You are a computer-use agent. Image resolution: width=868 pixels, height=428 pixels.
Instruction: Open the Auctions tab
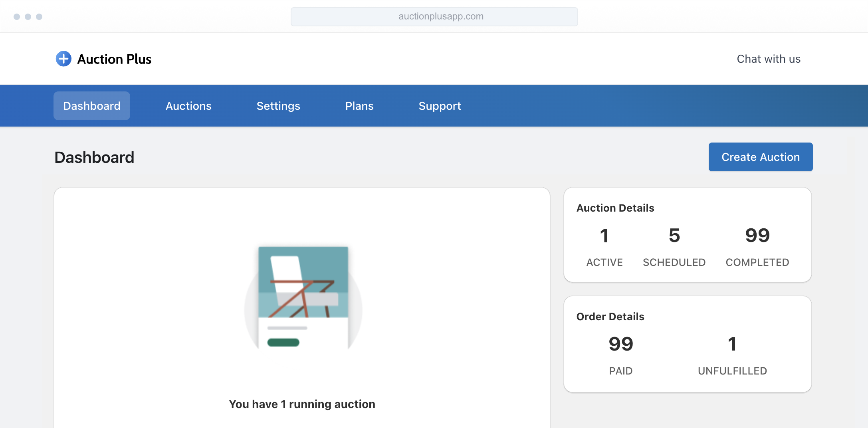[188, 106]
